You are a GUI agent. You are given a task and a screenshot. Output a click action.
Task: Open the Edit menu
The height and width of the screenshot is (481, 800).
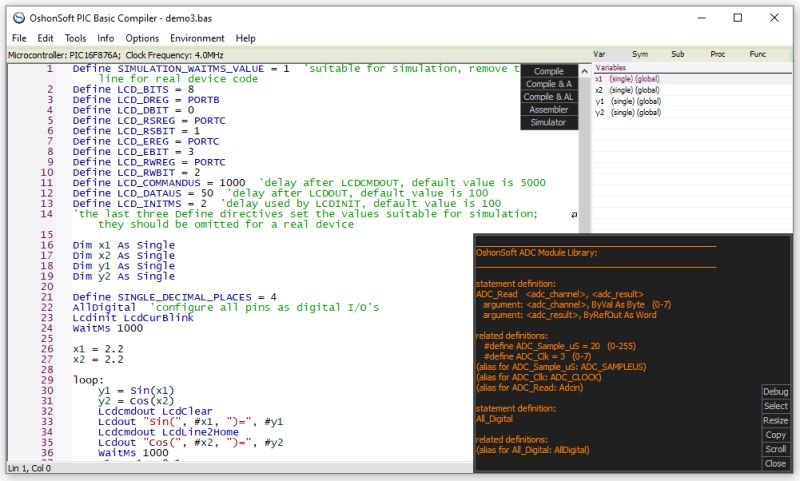pyautogui.click(x=45, y=38)
